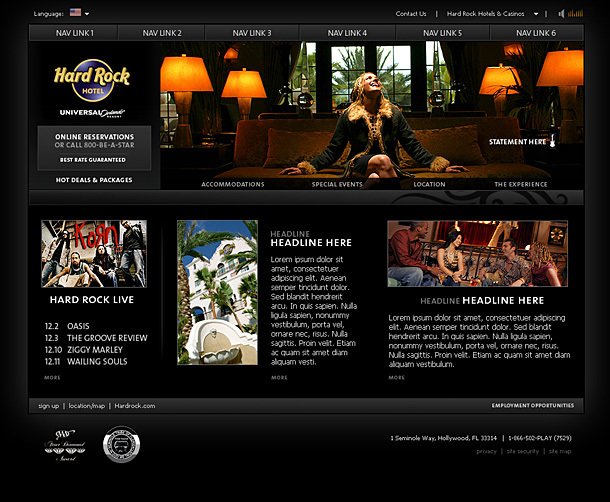Click the 1-866-502-PLAY phone number
Image resolution: width=610 pixels, height=502 pixels.
tap(540, 438)
